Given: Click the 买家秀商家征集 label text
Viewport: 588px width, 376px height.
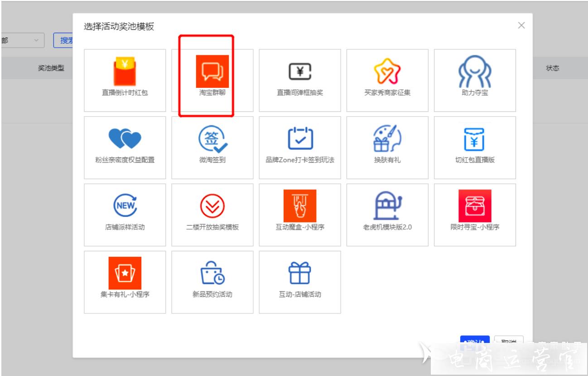Looking at the screenshot, I should pos(387,93).
